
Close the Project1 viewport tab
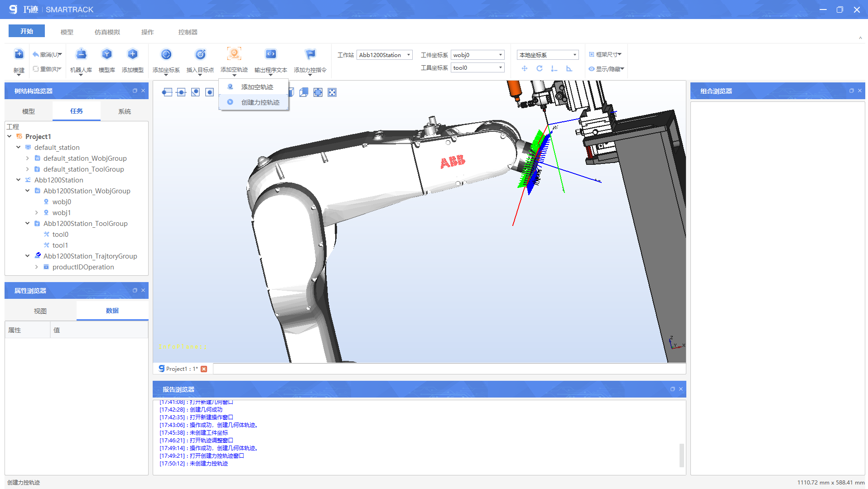point(204,369)
